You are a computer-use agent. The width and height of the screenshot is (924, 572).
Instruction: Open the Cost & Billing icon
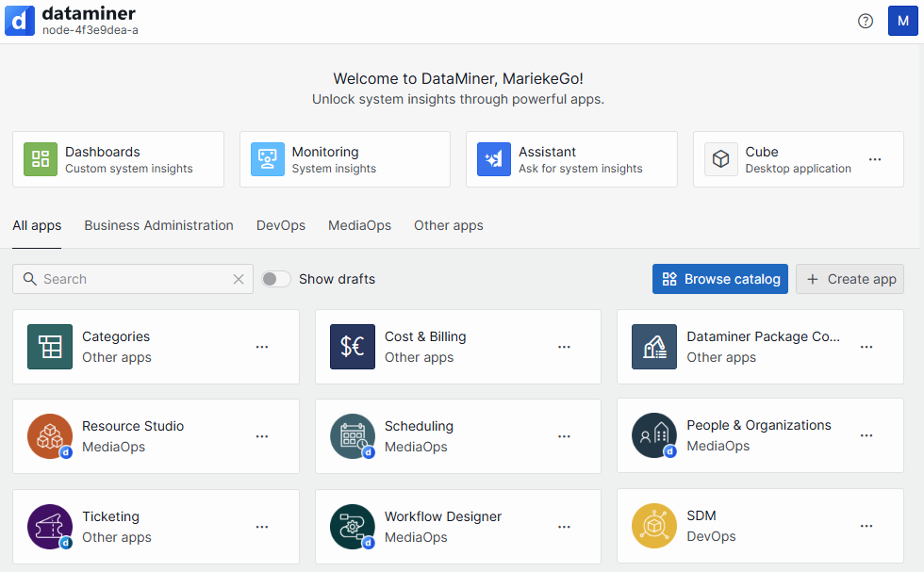353,347
